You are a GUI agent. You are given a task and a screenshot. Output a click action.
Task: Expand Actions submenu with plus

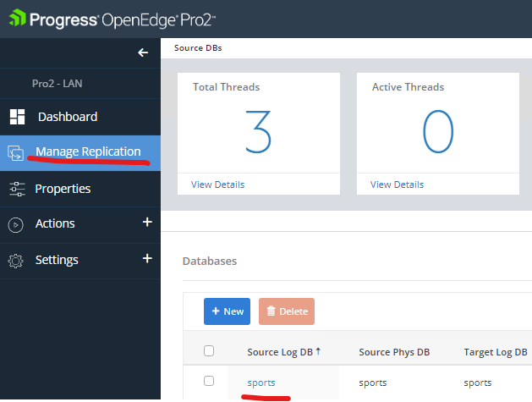coord(147,222)
